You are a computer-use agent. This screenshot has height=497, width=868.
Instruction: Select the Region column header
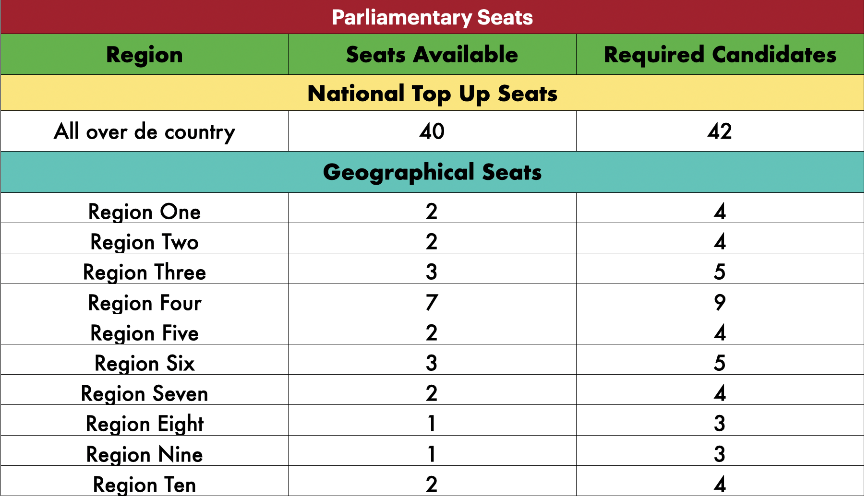(145, 54)
